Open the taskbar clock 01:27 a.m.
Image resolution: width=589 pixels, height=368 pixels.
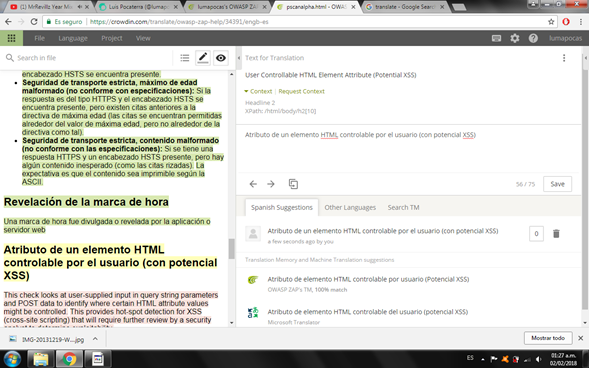(x=563, y=359)
